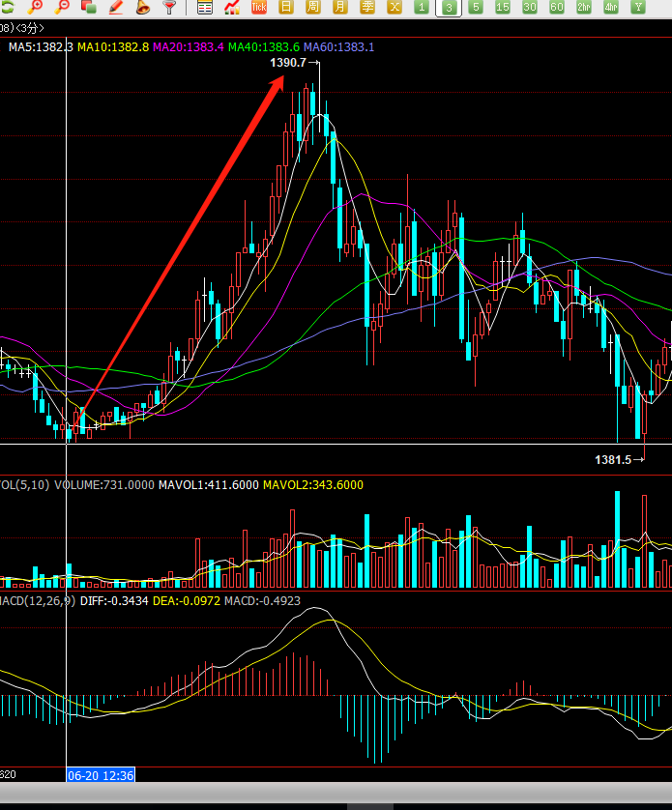Click the zoom in magnifier icon
672x810 pixels.
(37, 8)
